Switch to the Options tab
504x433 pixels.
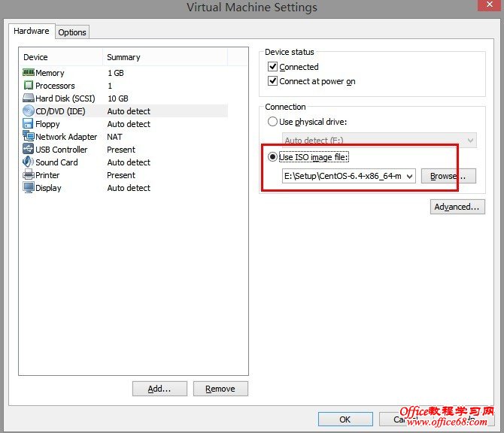[72, 32]
